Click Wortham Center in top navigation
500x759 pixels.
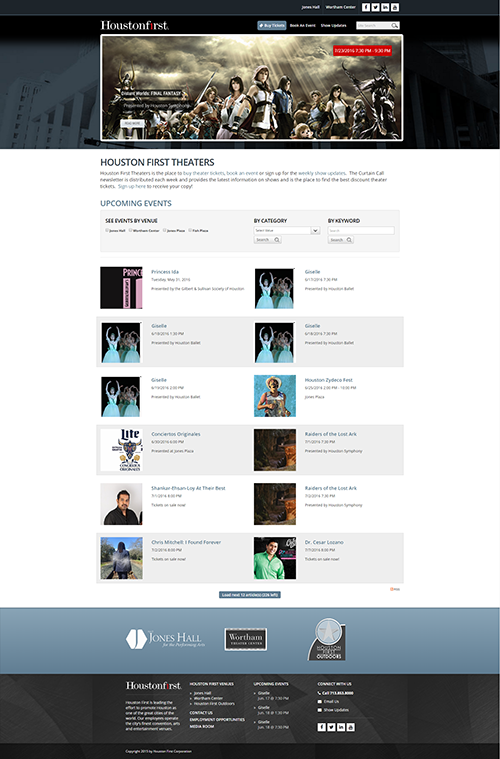(340, 7)
